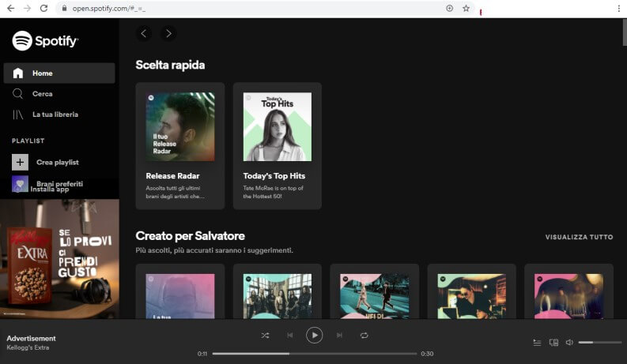The height and width of the screenshot is (364, 627).
Task: Click the Advertisement track title
Action: 31,339
